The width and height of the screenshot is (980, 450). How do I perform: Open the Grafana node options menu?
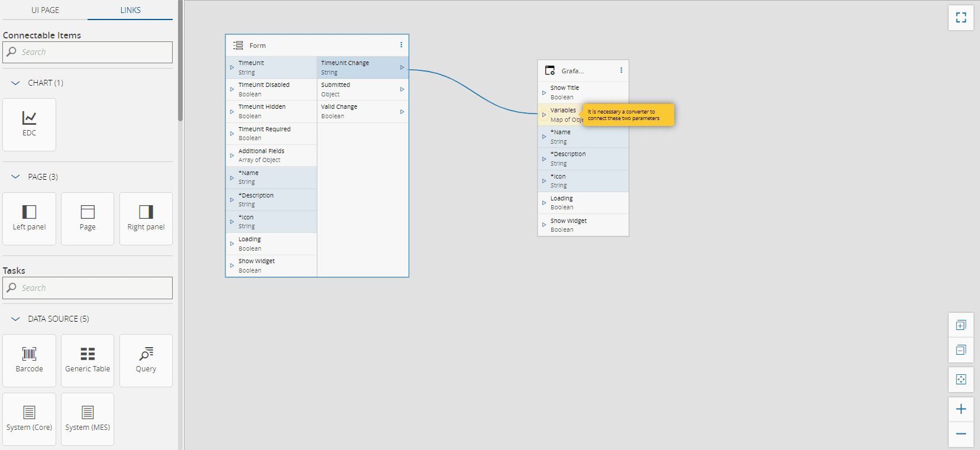tap(621, 70)
